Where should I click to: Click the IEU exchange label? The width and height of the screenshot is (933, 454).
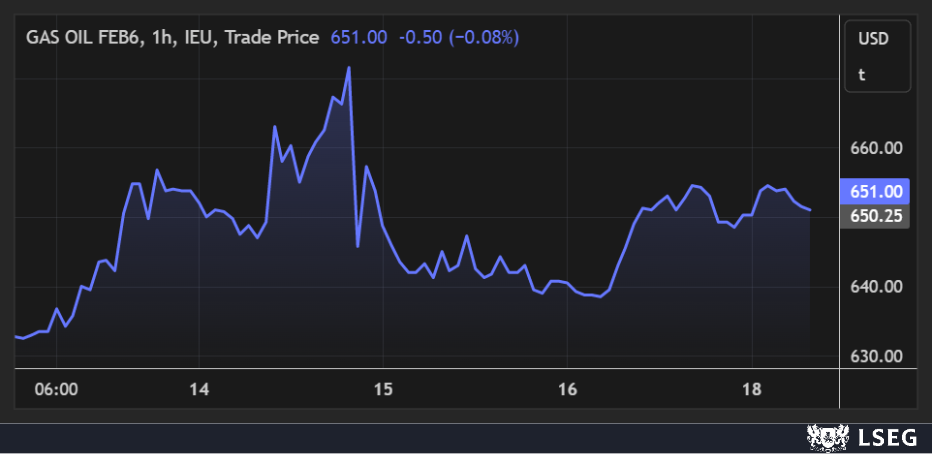tap(200, 38)
